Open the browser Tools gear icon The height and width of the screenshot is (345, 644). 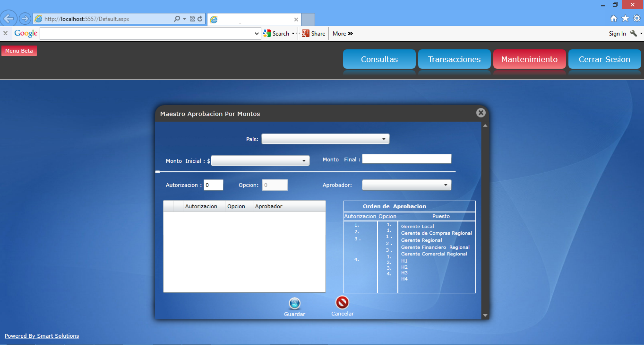tap(636, 18)
